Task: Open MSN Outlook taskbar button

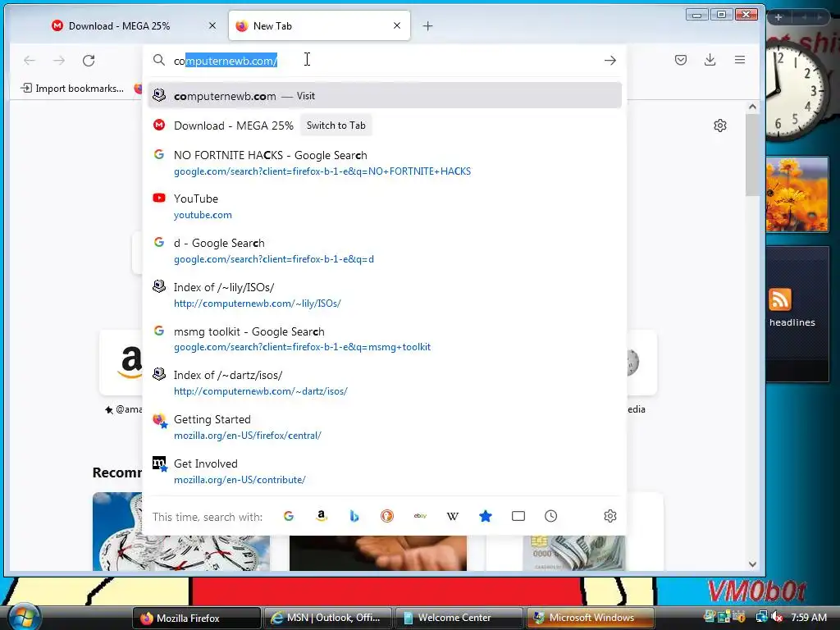Action: click(328, 618)
